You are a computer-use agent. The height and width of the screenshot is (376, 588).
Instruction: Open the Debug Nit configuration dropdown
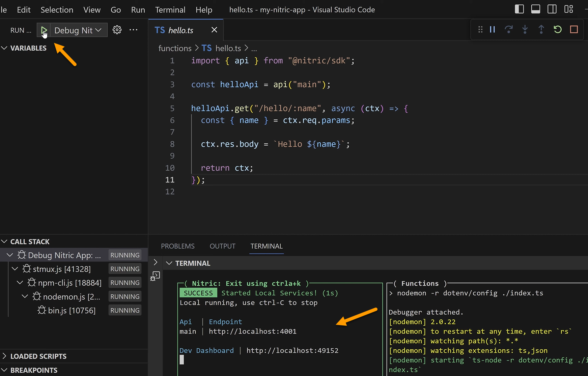(77, 30)
